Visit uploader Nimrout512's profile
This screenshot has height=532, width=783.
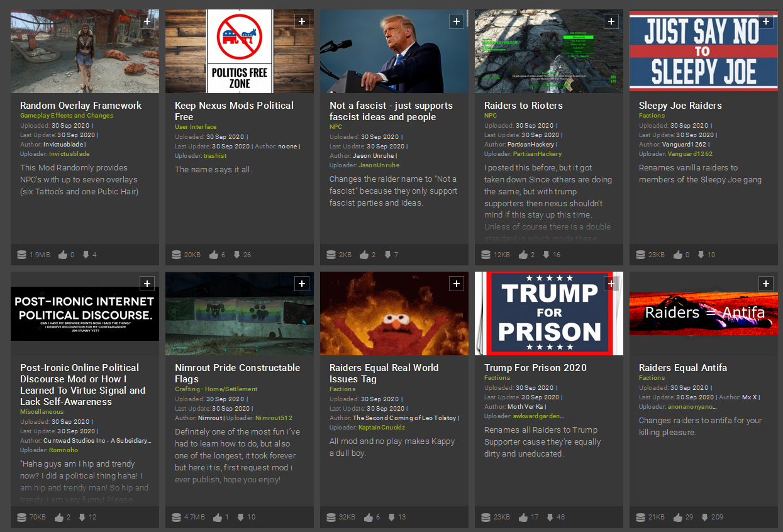coord(274,418)
